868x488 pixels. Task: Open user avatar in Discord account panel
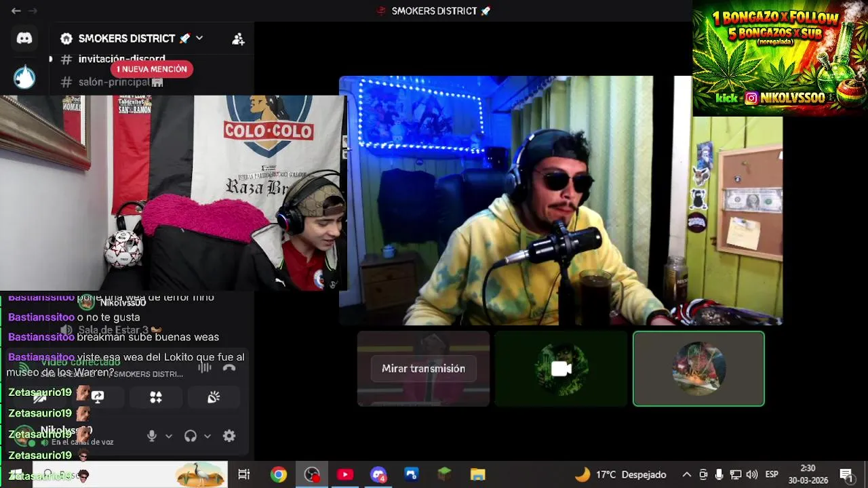click(x=25, y=435)
